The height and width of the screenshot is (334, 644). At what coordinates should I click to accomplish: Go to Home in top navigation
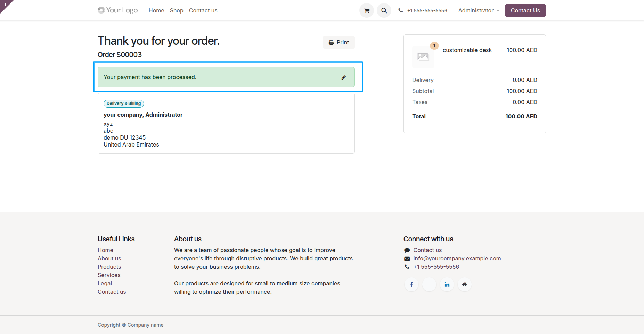pyautogui.click(x=156, y=10)
